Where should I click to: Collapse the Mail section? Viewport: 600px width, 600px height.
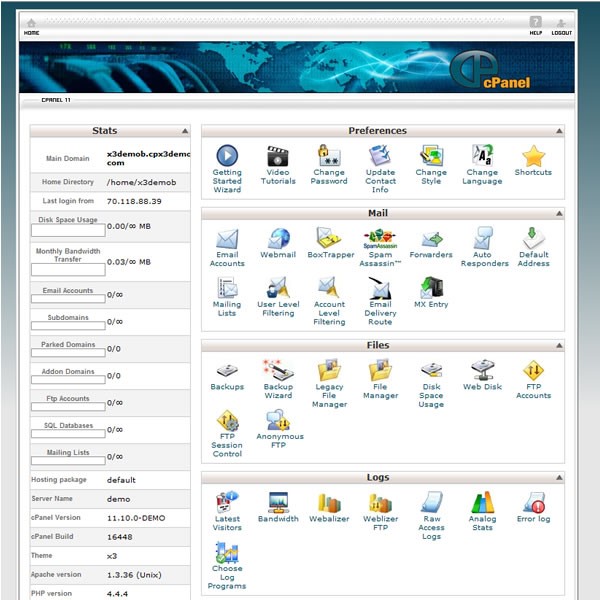559,213
